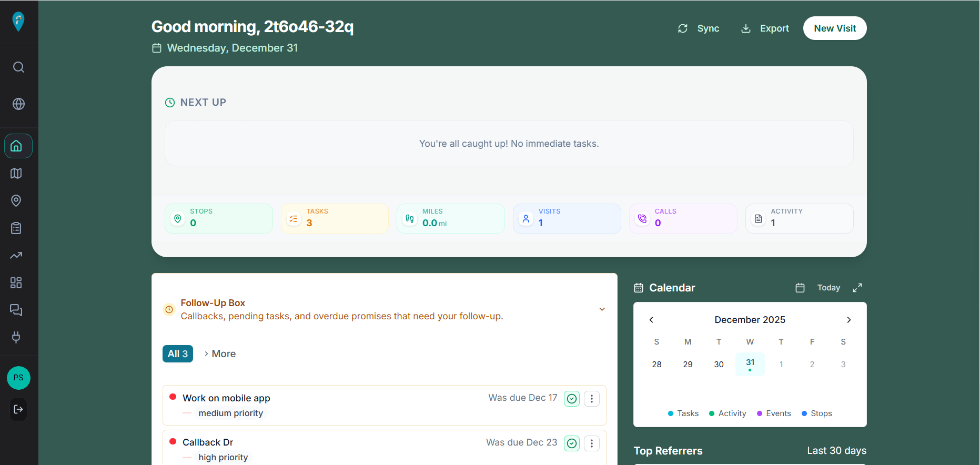Open the Tasks stat card
The image size is (980, 465).
coord(335,218)
